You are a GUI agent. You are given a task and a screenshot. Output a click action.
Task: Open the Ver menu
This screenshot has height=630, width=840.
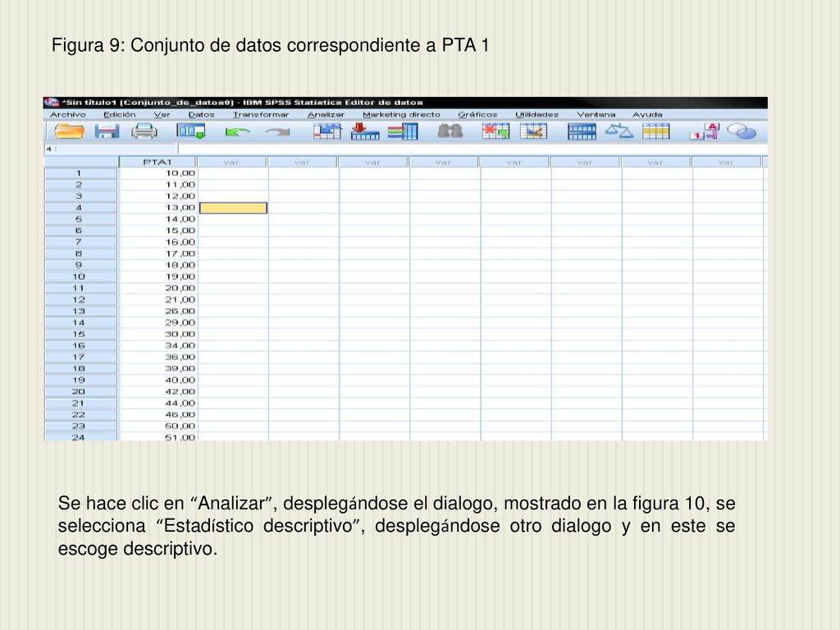(x=162, y=115)
